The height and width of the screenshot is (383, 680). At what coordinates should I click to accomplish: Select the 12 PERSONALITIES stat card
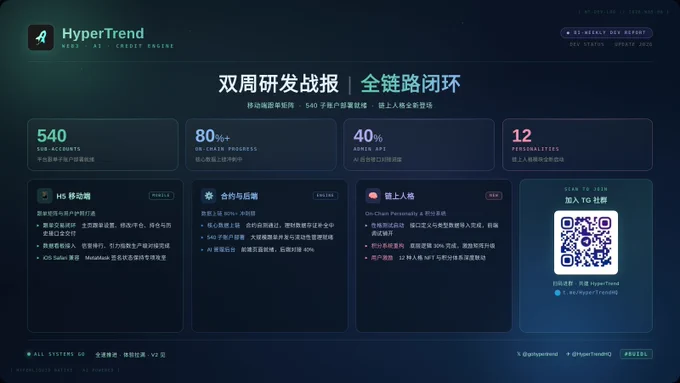577,144
